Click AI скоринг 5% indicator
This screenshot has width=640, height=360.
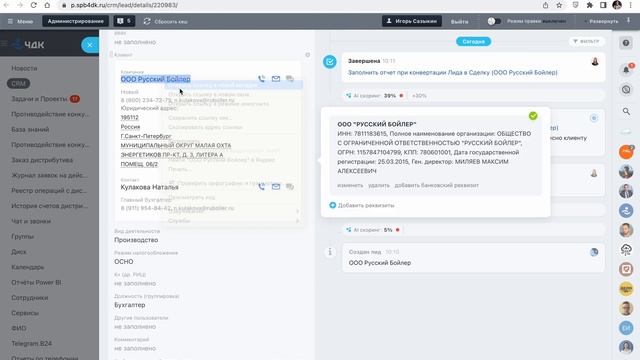pos(372,230)
